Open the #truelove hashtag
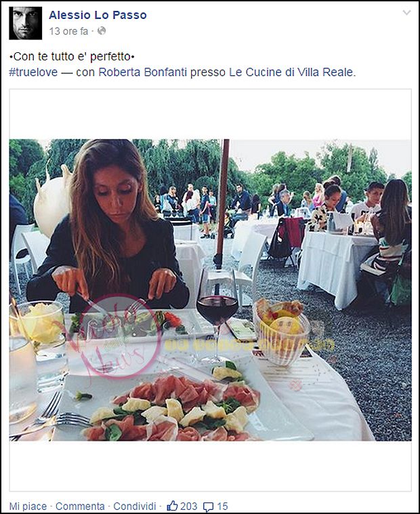Image resolution: width=420 pixels, height=514 pixels. 33,72
